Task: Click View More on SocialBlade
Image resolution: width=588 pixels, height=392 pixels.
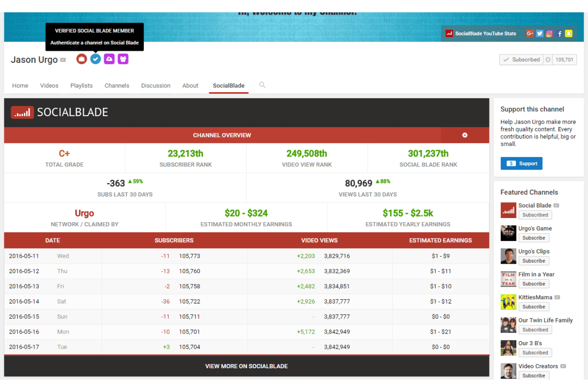Action: 246,366
